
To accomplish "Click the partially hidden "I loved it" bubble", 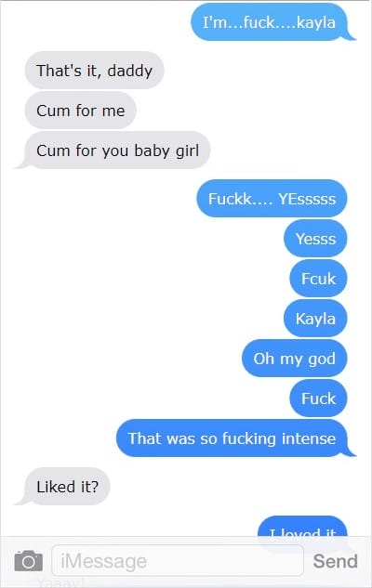I will pos(302,527).
